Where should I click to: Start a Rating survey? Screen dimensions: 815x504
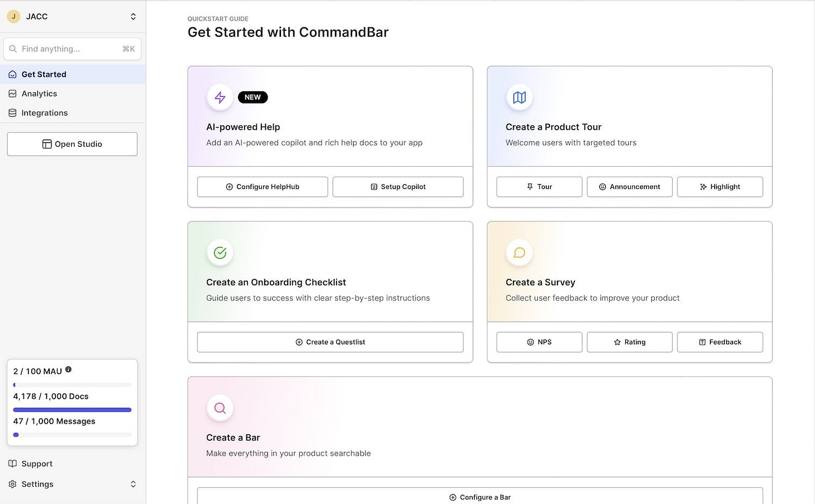[x=630, y=342]
